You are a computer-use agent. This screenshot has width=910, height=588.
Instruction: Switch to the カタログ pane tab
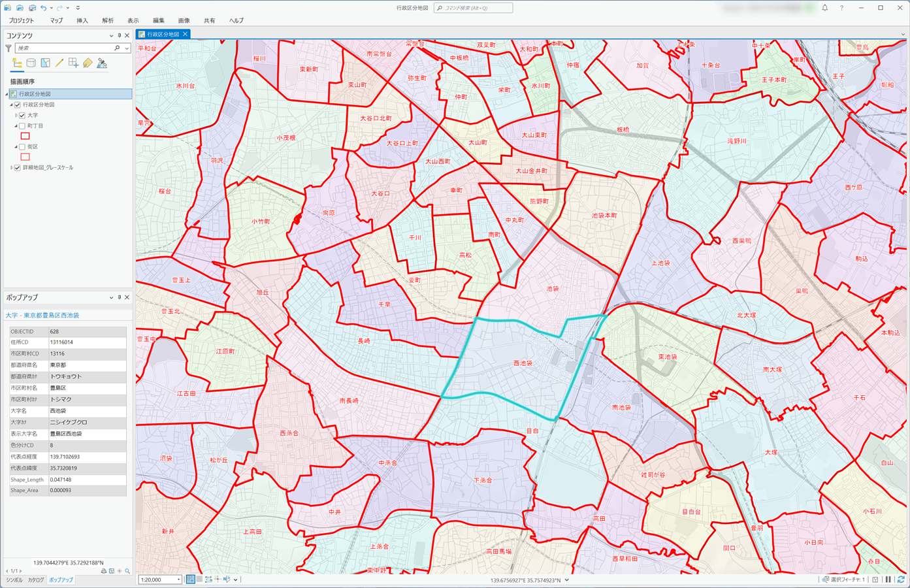tap(36, 580)
